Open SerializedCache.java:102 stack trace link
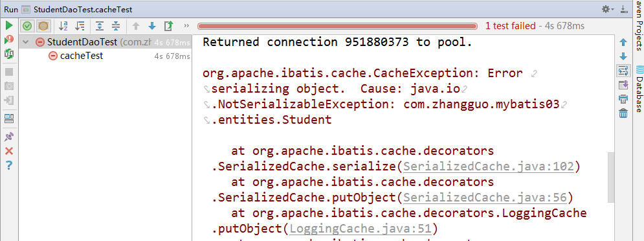Viewport: 644px width, 241px height. click(x=488, y=166)
